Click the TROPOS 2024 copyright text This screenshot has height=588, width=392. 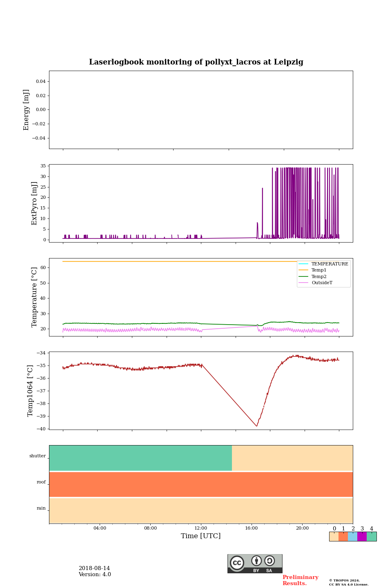tap(344, 580)
